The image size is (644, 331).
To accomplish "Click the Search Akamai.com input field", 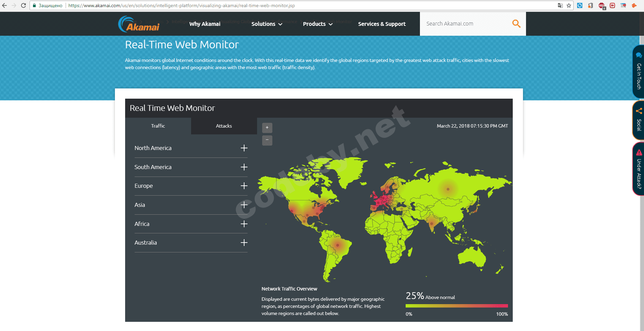I will pos(466,23).
